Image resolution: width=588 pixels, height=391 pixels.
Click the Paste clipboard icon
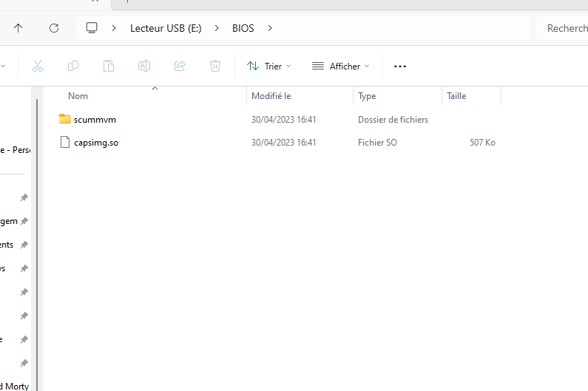[x=109, y=66]
